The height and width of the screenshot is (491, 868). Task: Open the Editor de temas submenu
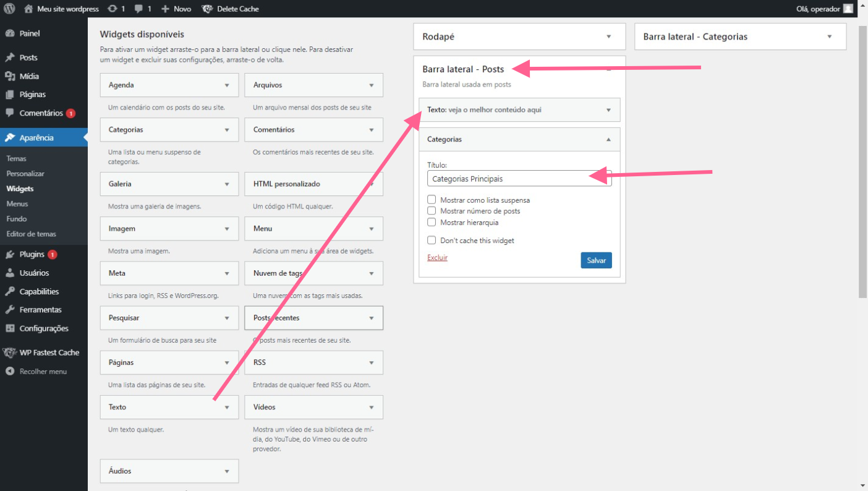32,234
